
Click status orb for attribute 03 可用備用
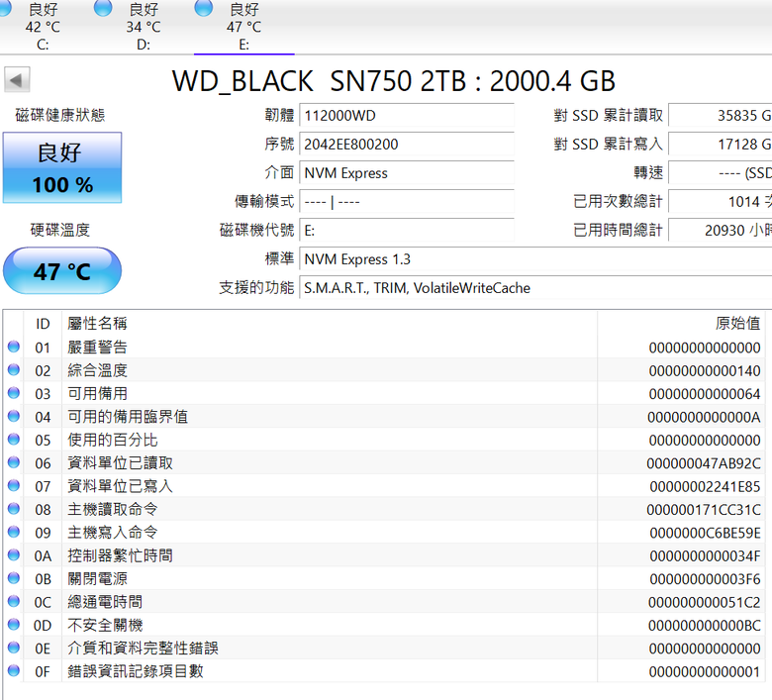(x=14, y=393)
